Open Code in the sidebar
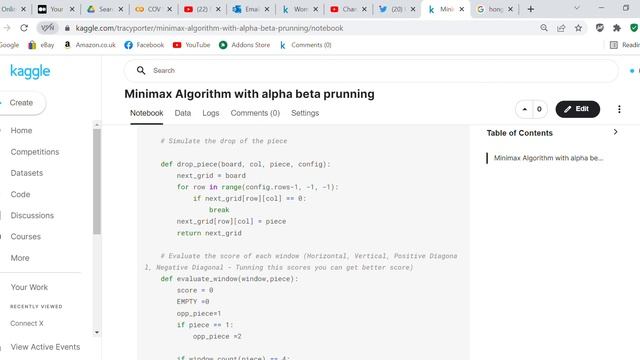The image size is (640, 360). pos(20,194)
